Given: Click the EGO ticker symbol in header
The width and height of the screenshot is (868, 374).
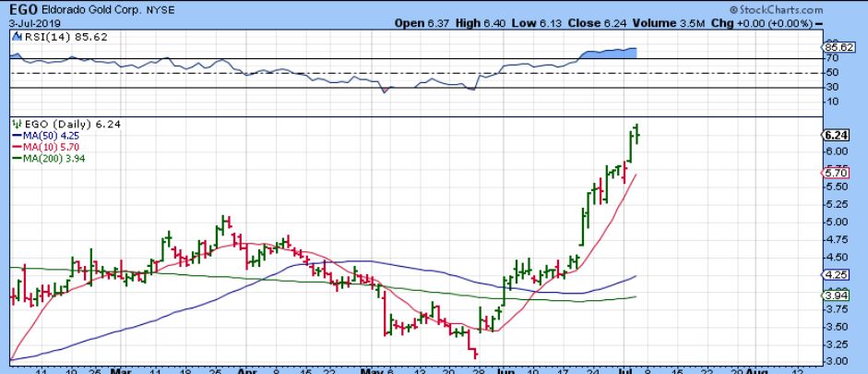Looking at the screenshot, I should pyautogui.click(x=23, y=10).
